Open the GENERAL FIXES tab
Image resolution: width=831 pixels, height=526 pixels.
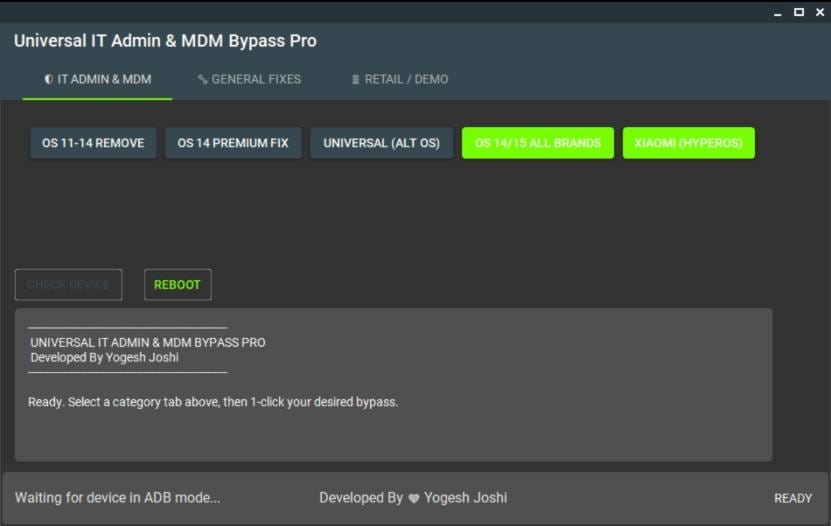[x=249, y=79]
